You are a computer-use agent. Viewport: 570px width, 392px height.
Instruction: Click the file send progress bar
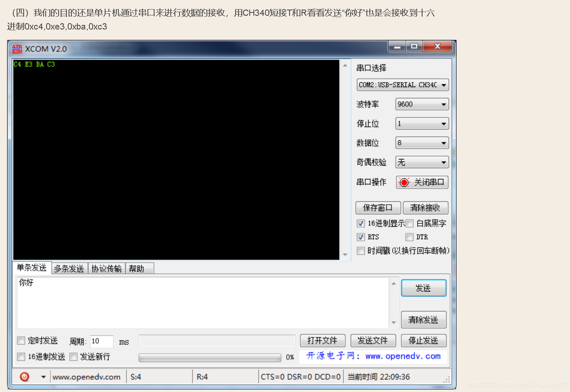tap(210, 358)
